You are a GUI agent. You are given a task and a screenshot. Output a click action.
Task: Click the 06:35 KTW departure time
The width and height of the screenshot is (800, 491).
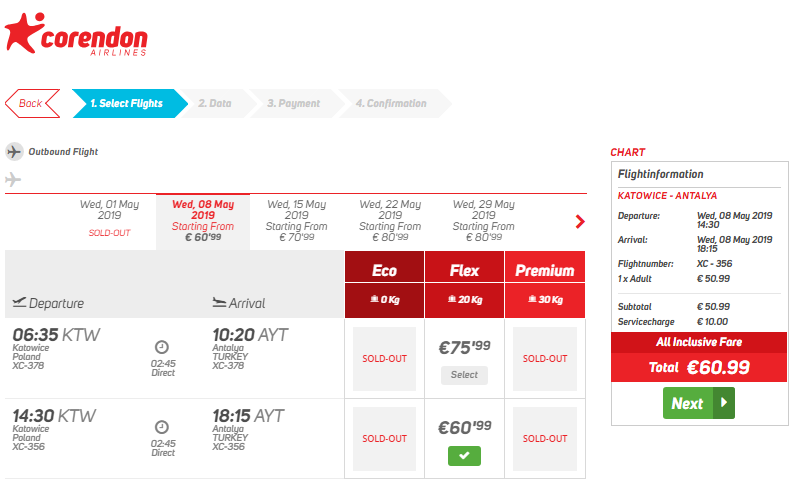pos(56,335)
